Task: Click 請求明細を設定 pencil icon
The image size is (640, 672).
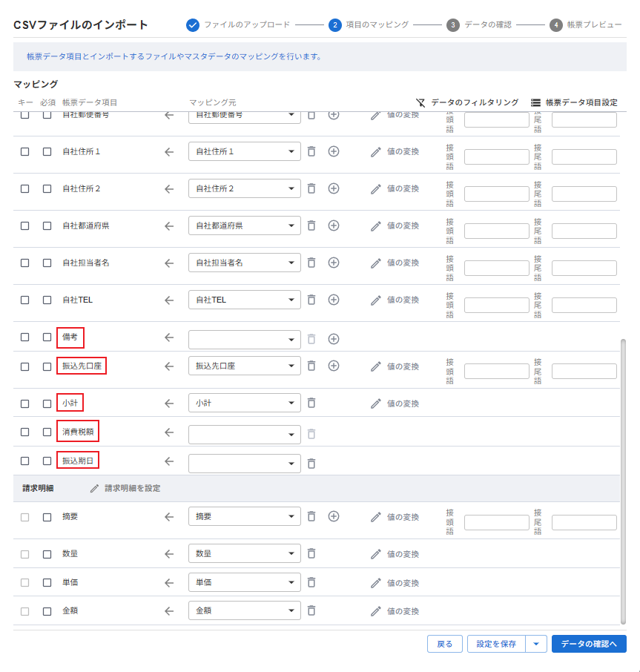Action: coord(94,489)
